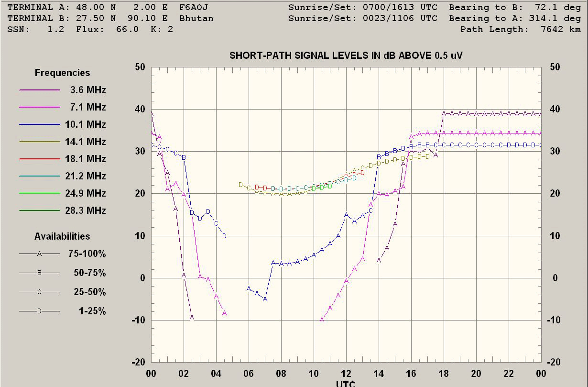Choose the 24.9 MHz light green legend line
Viewport: 588px width, 387px height.
click(40, 193)
